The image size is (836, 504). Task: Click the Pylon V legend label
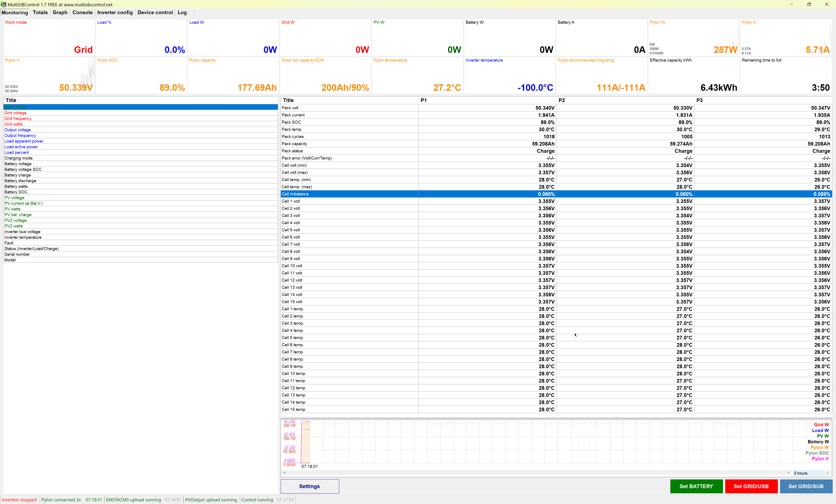(x=820, y=459)
